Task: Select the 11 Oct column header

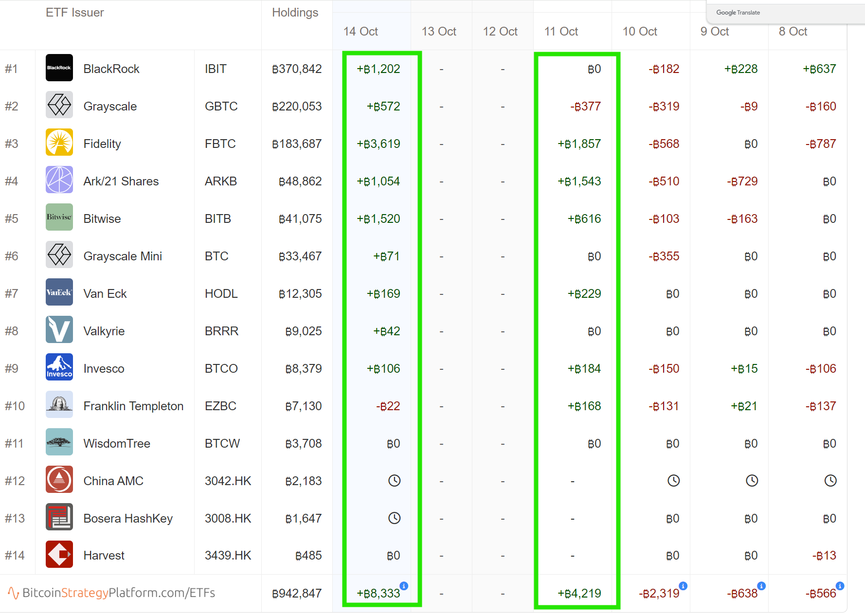Action: (561, 32)
